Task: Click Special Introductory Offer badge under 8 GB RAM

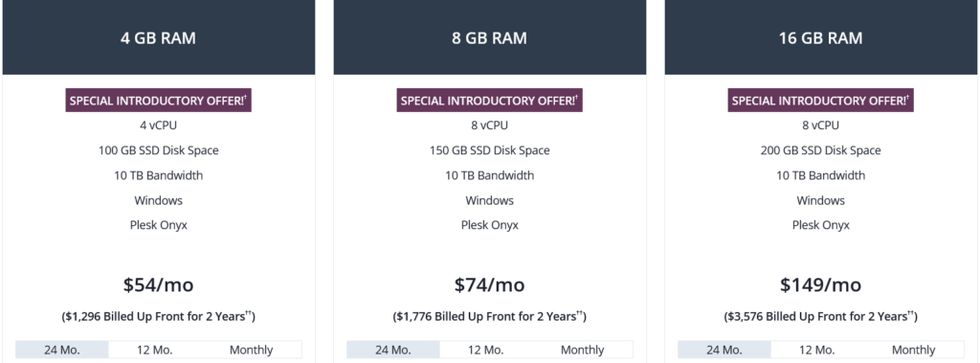Action: coord(490,101)
